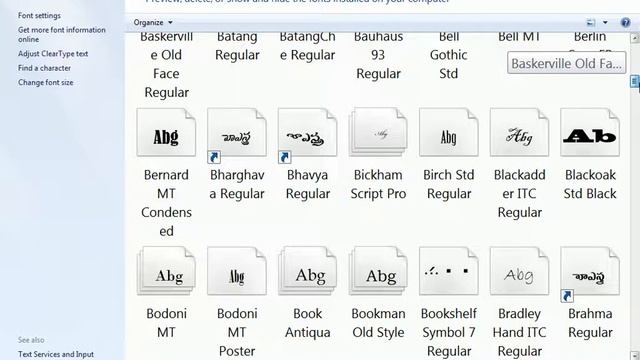The height and width of the screenshot is (360, 640).
Task: Click the Bookshelf Symbol 7 Regular name text
Action: click(x=449, y=332)
